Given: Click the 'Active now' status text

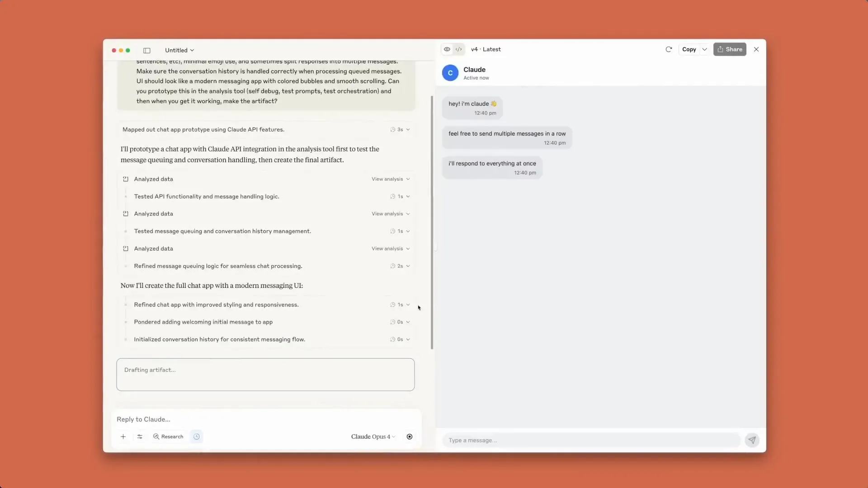Looking at the screenshot, I should 476,78.
